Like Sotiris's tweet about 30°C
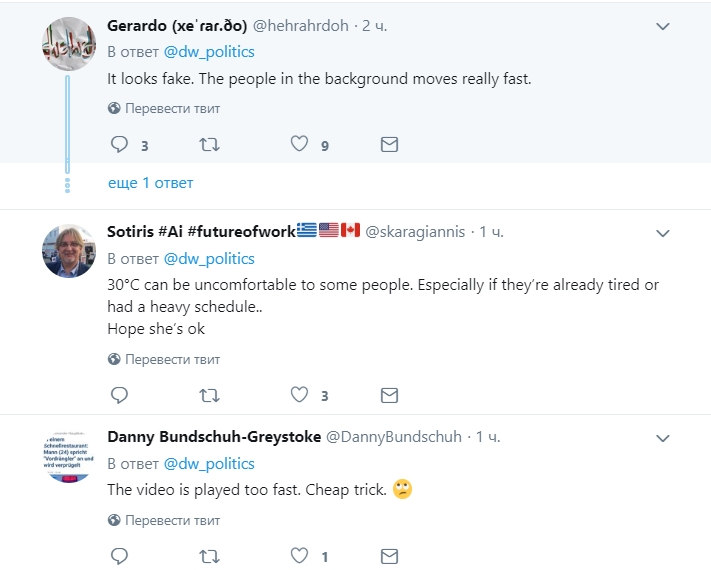This screenshot has width=711, height=570. (299, 396)
